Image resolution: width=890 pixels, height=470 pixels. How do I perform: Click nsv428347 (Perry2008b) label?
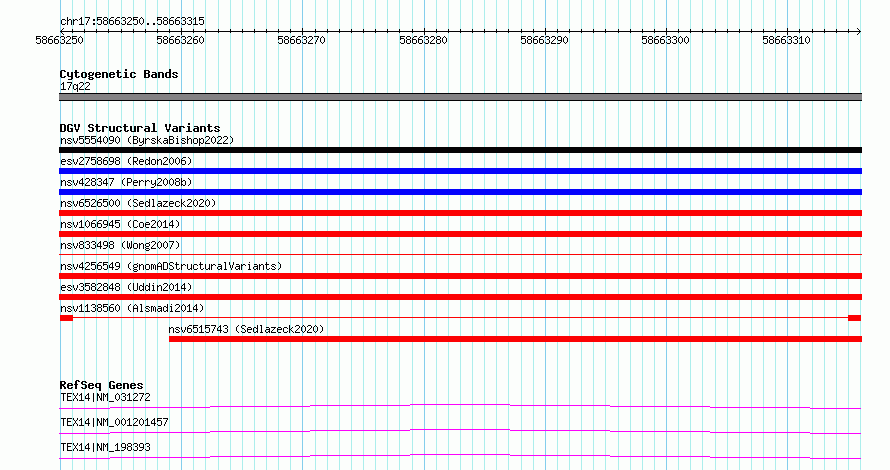(126, 182)
